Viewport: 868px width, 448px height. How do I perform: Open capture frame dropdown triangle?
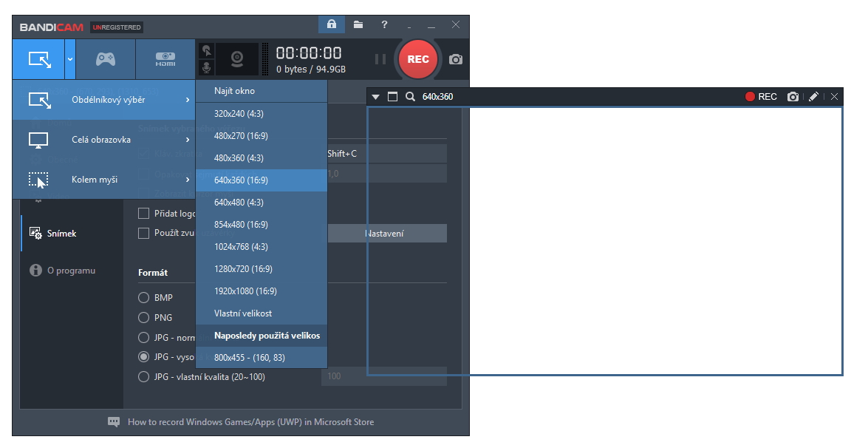coord(375,96)
